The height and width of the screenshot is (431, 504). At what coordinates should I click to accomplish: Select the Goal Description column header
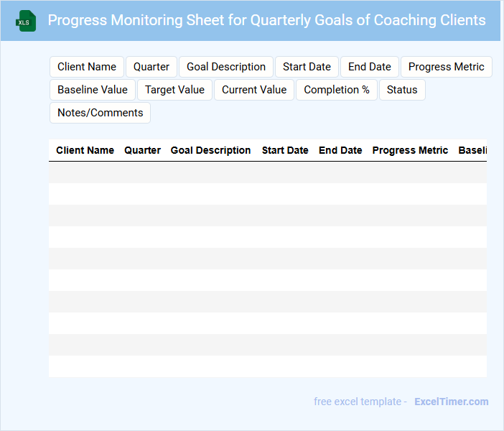(210, 150)
